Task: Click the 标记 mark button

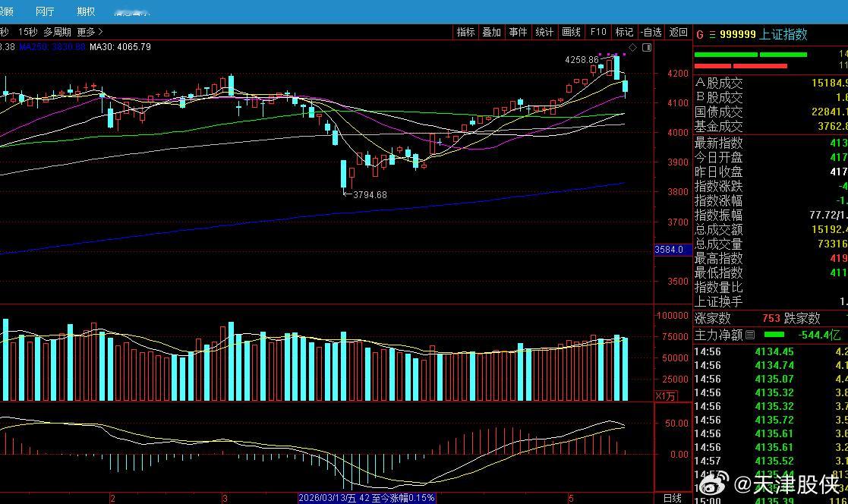Action: click(x=624, y=32)
